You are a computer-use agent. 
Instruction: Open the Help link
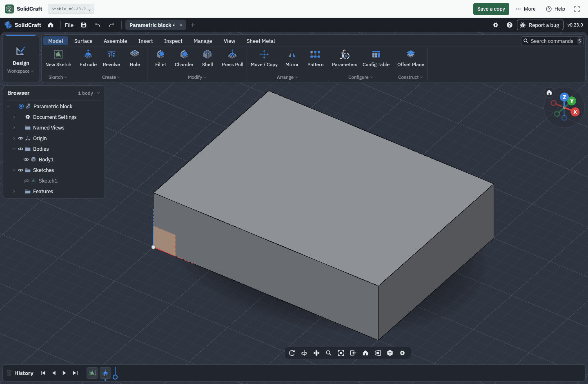click(555, 9)
